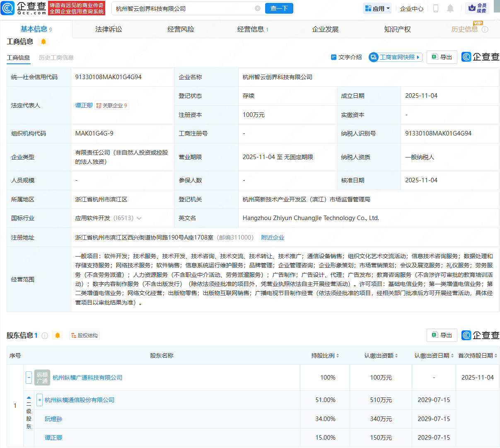
Task: Click the 查一下 search button
Action: 279,8
